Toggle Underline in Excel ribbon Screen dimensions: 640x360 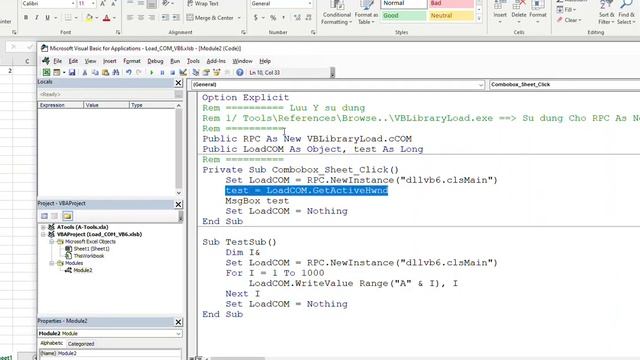coord(47,18)
